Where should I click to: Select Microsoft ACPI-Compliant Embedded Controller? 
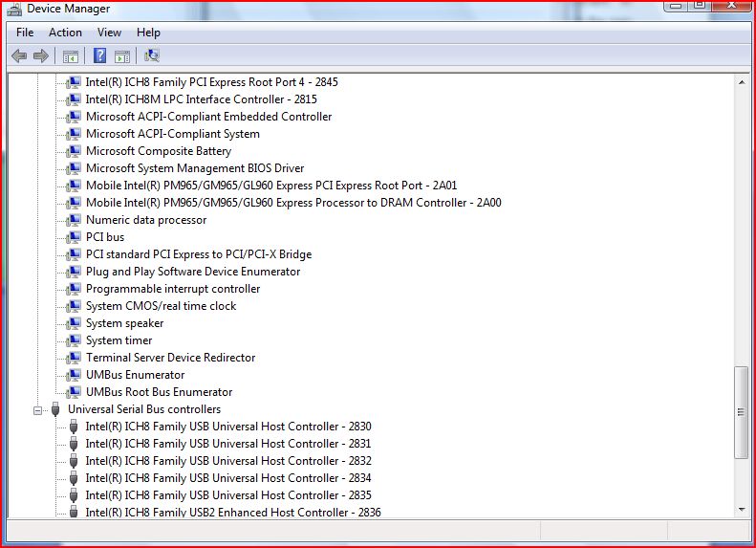click(208, 117)
